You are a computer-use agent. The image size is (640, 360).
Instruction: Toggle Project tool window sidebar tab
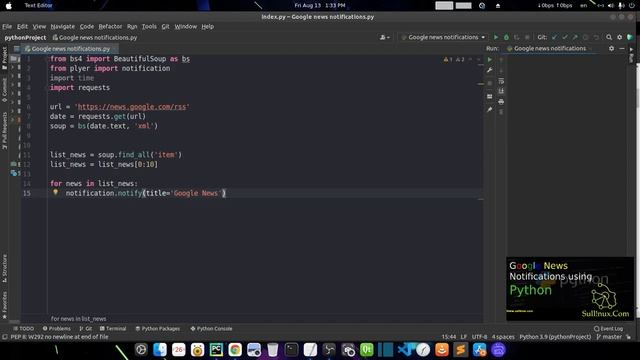(x=4, y=58)
